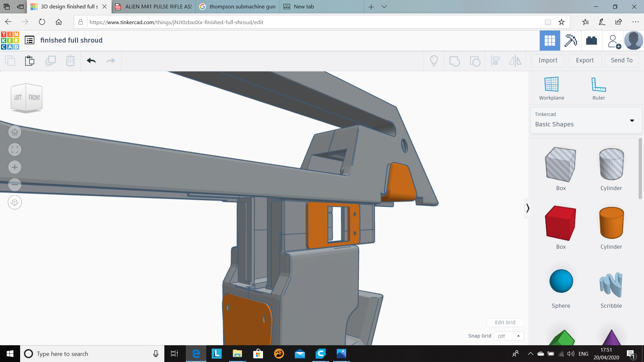Click the Copy icon in toolbar
Viewport: 644px width, 362px height.
click(10, 61)
